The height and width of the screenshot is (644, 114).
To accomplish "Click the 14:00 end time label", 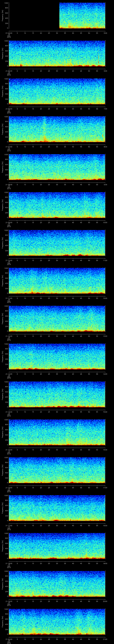I will [105, 374].
